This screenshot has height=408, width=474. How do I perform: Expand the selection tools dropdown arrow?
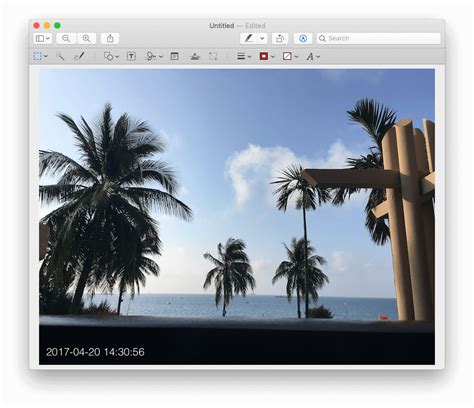coord(46,56)
